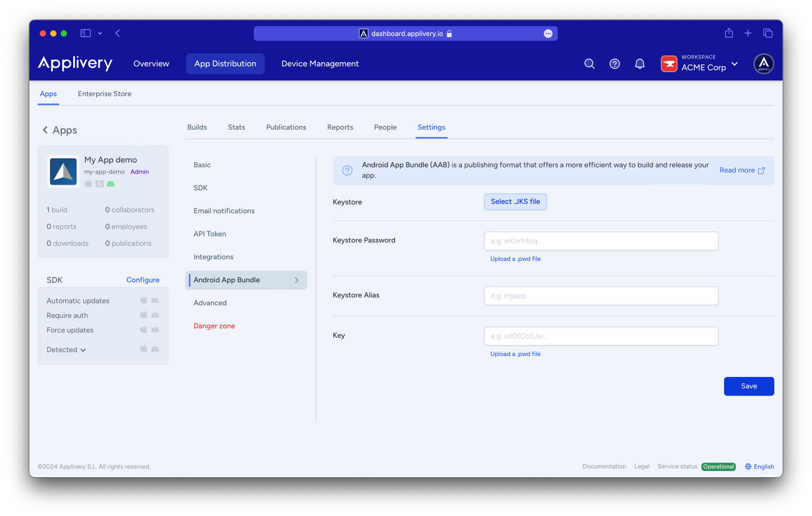Open the notifications bell icon
Viewport: 812px width, 516px height.
pos(639,64)
